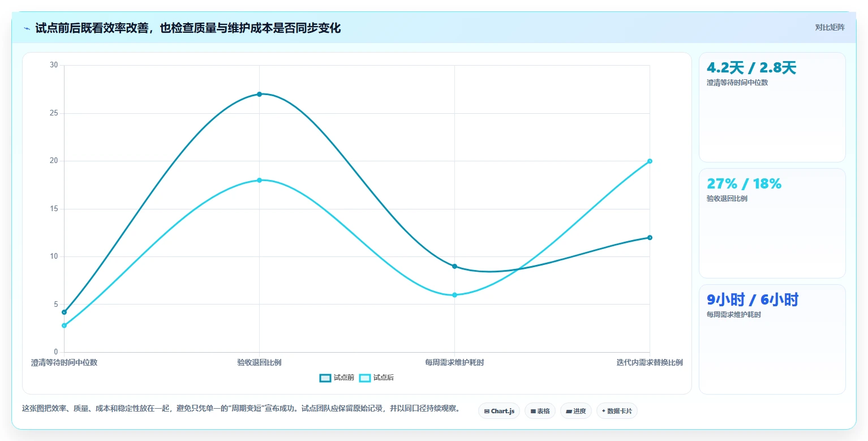
Task: Click x-axis label 验收退回比例
Action: [259, 362]
